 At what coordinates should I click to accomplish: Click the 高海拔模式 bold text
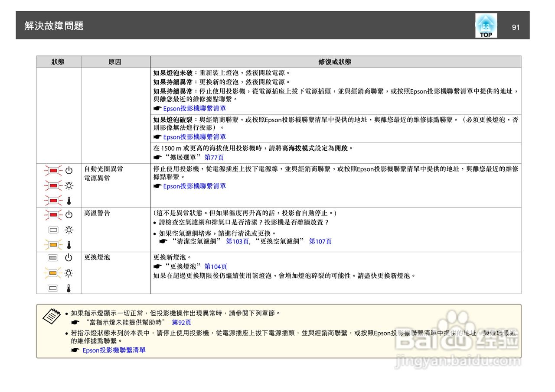coord(298,148)
